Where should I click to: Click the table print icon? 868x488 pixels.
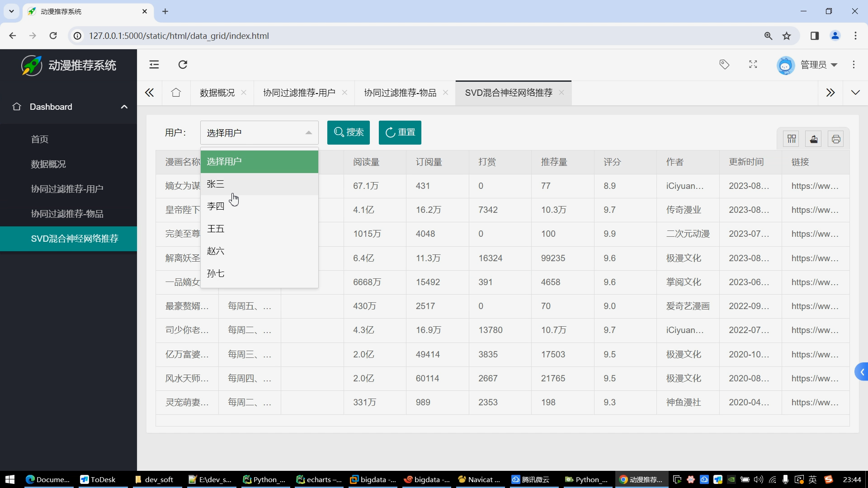pyautogui.click(x=835, y=139)
